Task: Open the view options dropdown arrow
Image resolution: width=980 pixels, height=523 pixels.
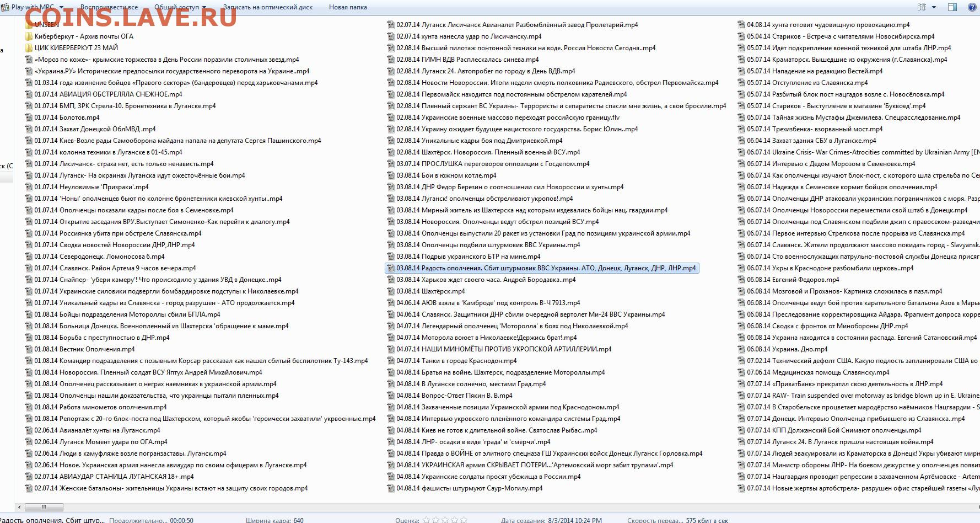Action: [934, 7]
